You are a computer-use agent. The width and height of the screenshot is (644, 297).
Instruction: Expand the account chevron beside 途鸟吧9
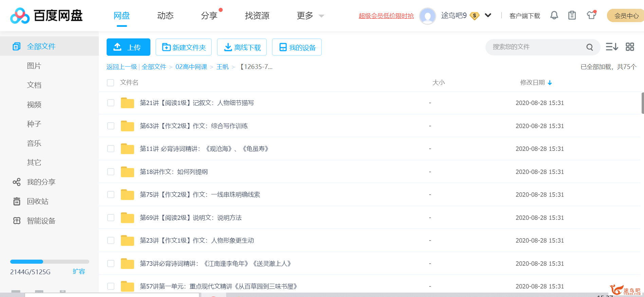[x=488, y=15]
